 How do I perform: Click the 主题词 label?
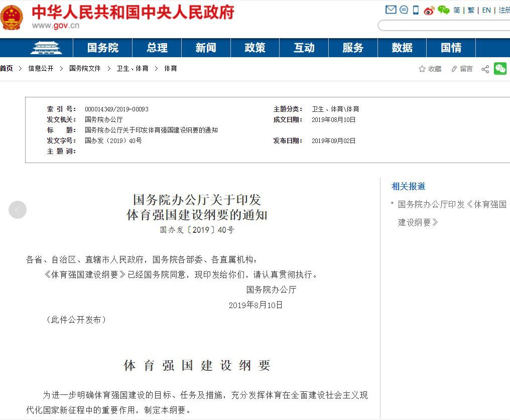tap(61, 151)
